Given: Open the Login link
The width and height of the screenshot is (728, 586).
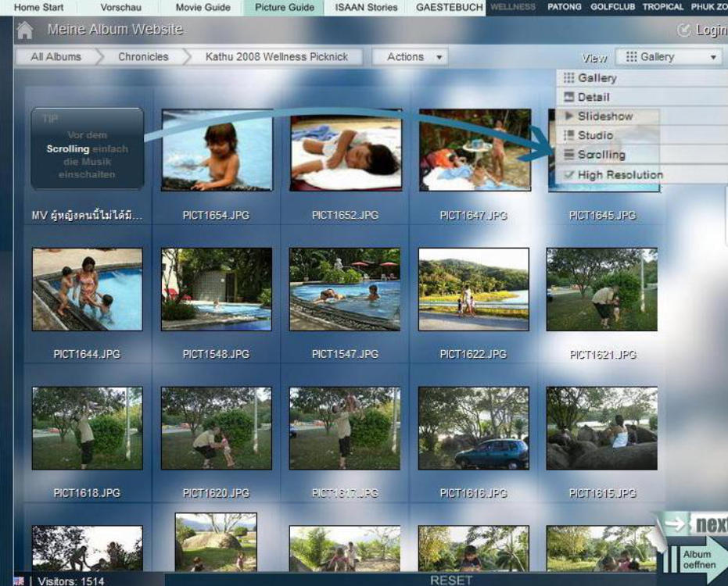Looking at the screenshot, I should click(702, 30).
